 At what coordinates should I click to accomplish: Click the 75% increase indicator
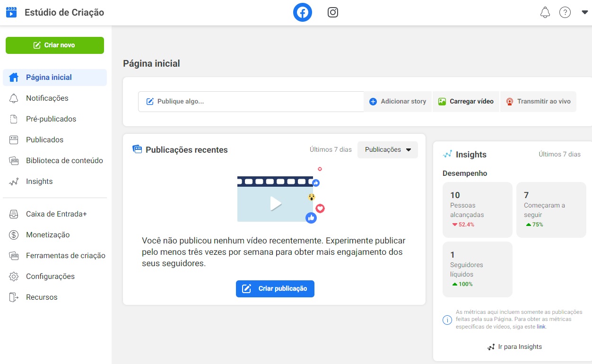click(x=534, y=225)
